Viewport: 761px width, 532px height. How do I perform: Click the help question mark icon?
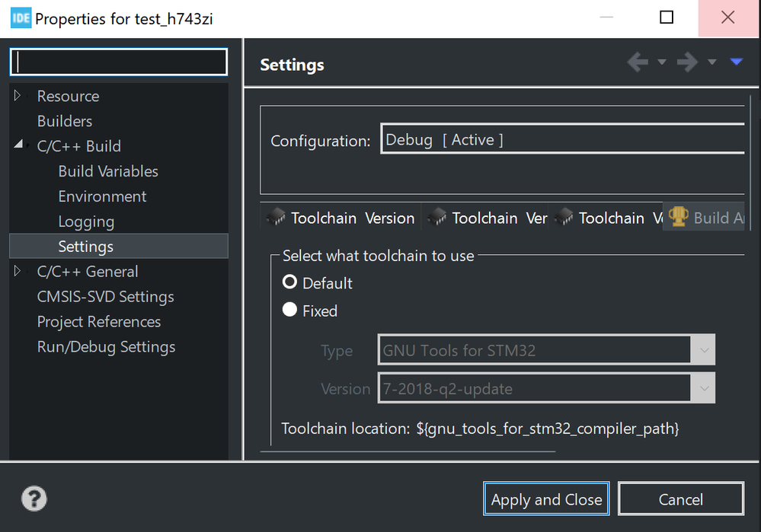pos(34,499)
